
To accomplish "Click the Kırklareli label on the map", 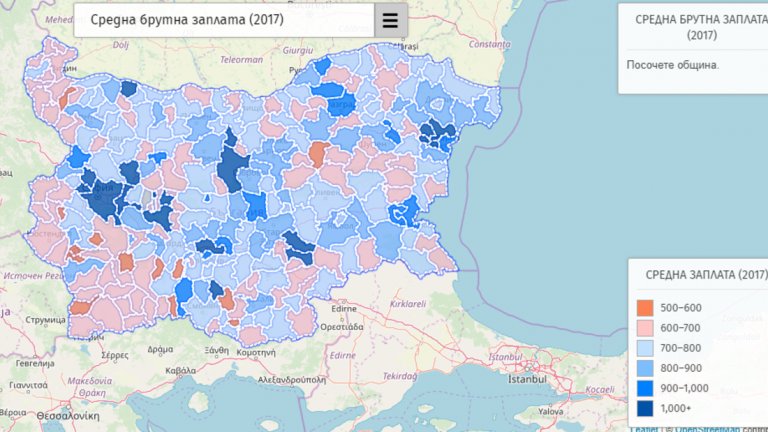I will click(407, 301).
